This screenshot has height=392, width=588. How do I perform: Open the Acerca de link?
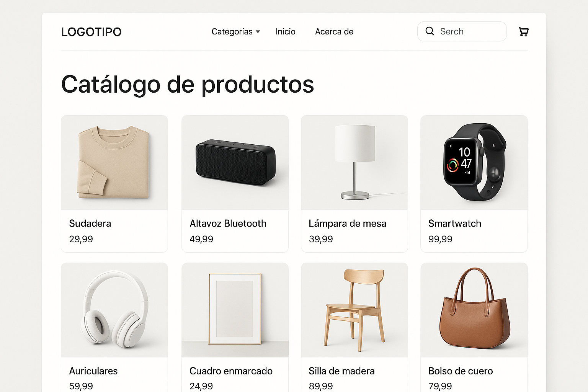click(334, 31)
